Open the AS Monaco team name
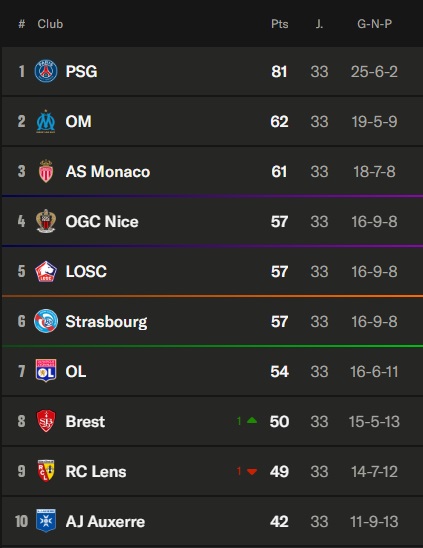Image resolution: width=423 pixels, height=548 pixels. tap(108, 171)
